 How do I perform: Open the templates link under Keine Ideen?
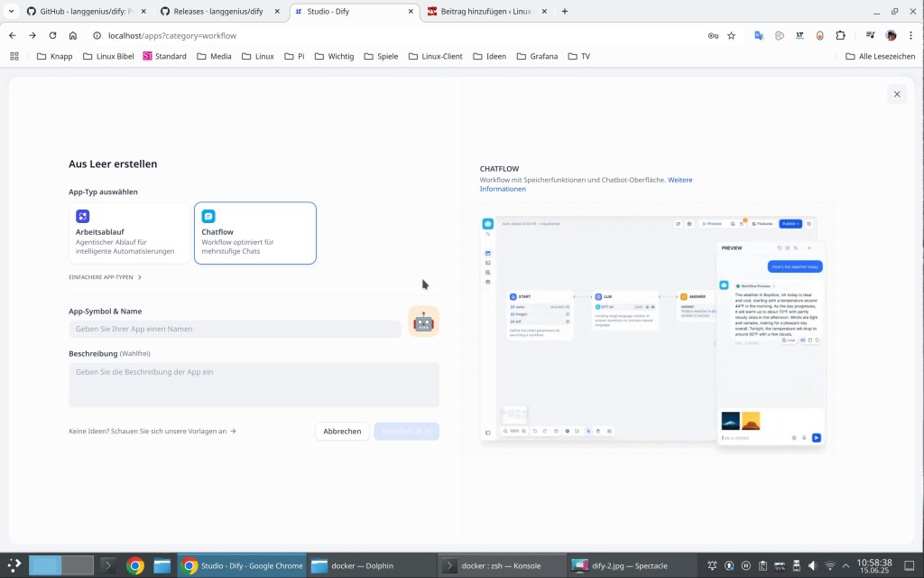coord(152,432)
